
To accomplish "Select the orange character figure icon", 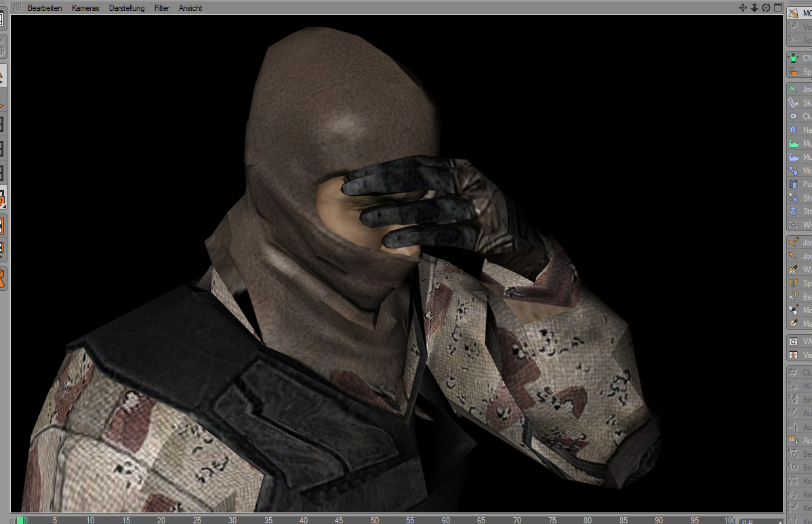I will point(794,72).
